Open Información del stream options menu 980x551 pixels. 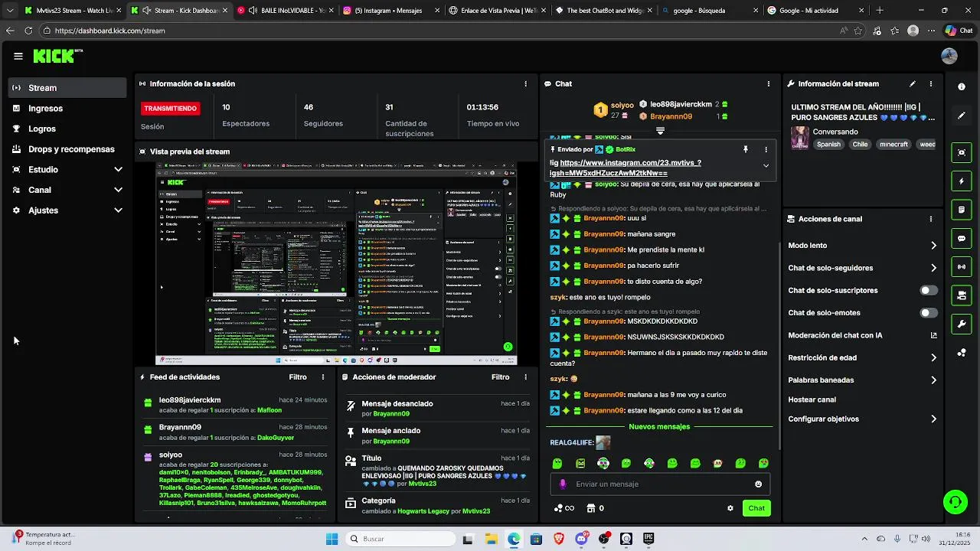tap(931, 83)
